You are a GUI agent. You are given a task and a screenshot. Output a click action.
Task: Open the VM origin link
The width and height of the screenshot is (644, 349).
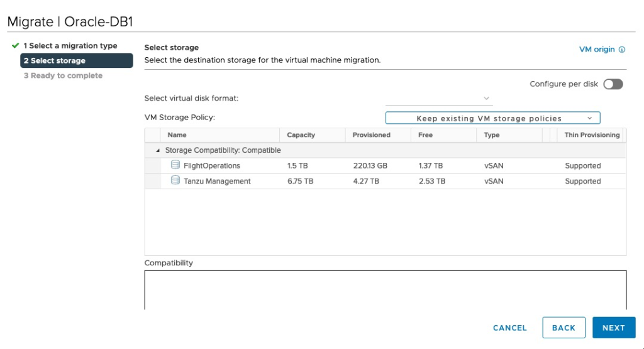click(596, 50)
